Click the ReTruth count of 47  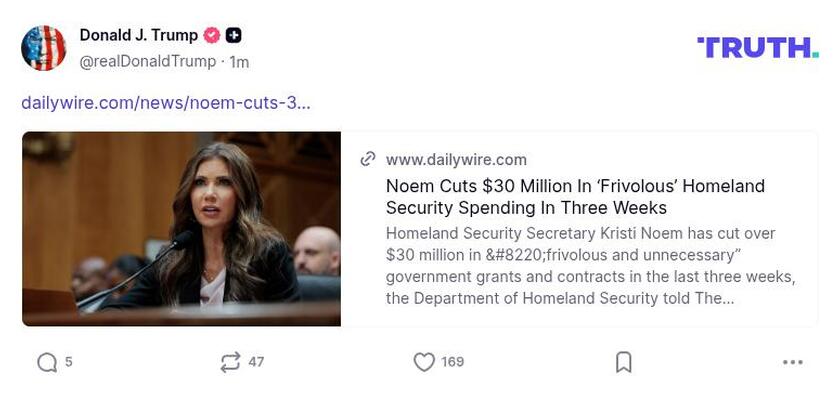(x=256, y=362)
